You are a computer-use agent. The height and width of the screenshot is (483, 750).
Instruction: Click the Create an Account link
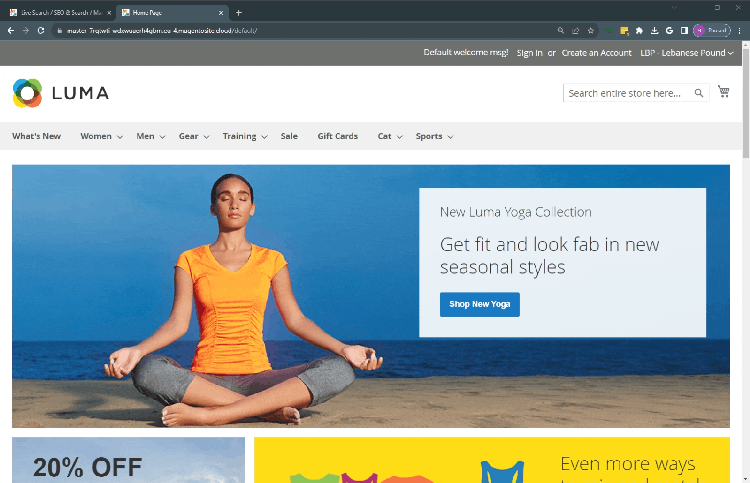(x=596, y=53)
